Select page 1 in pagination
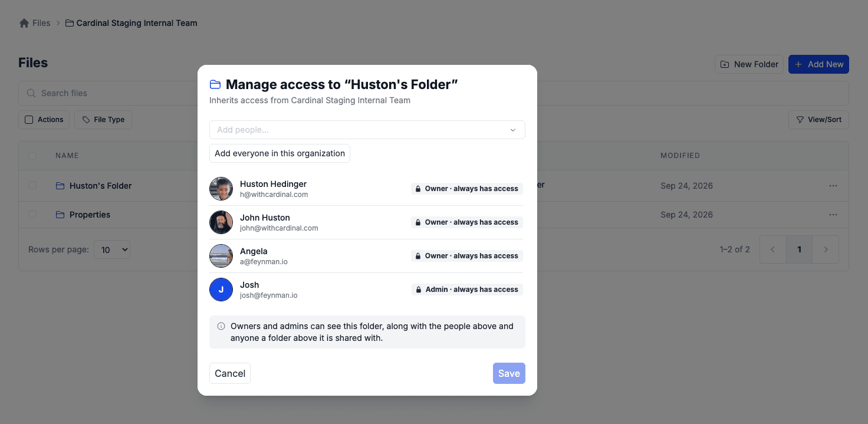 [x=800, y=249]
